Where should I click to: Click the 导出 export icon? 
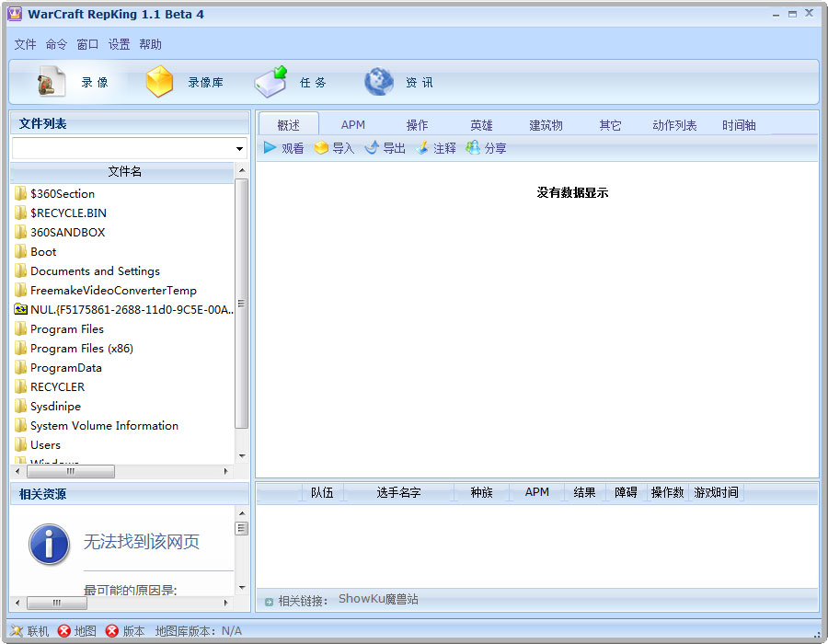point(372,148)
